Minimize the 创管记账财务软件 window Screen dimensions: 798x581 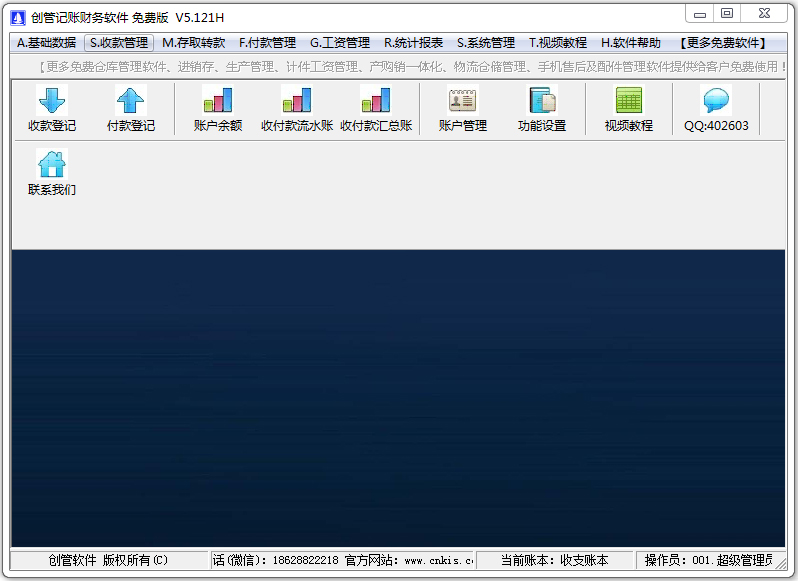pos(700,14)
